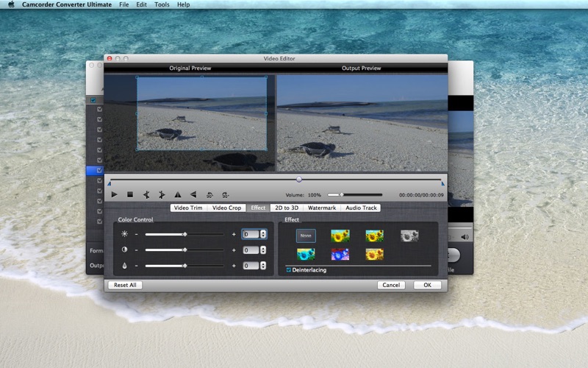Screen dimensions: 588x368
Task: Toggle checkbox in highlighted blue file row
Action: pos(99,171)
